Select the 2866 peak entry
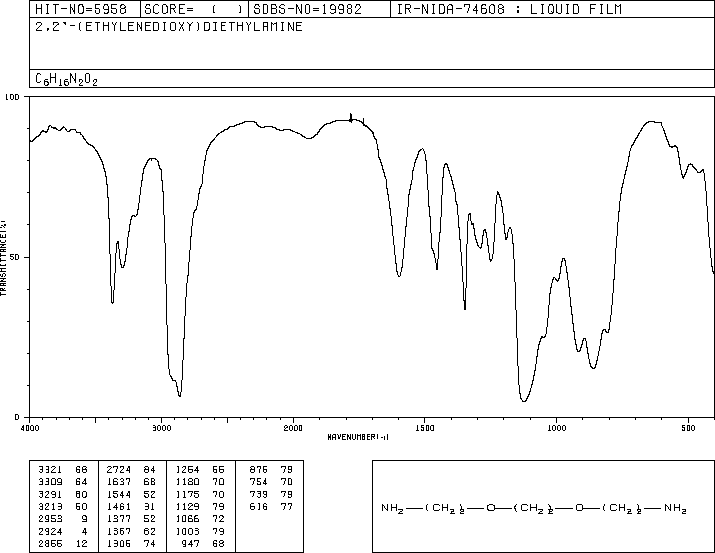This screenshot has height=553, width=715. 50,543
